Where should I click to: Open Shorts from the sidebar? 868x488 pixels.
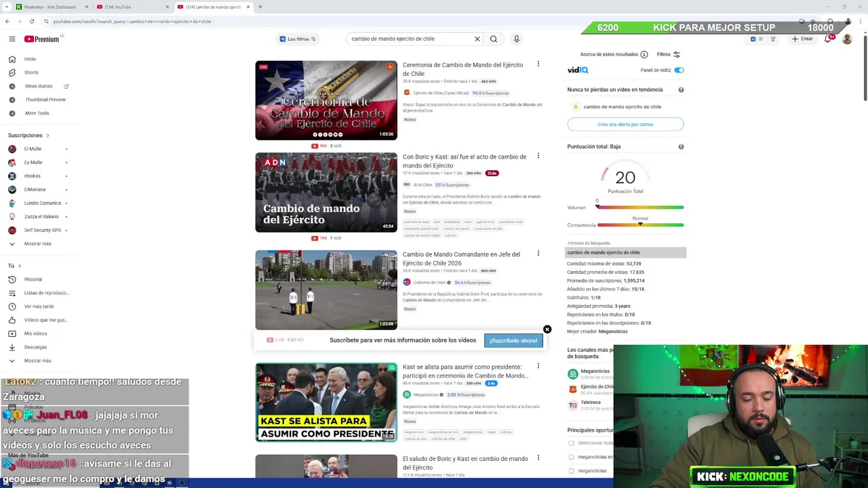click(x=31, y=73)
